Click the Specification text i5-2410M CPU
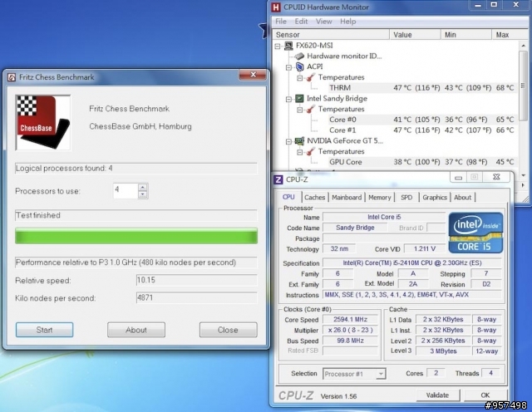The height and width of the screenshot is (412, 532). click(412, 262)
